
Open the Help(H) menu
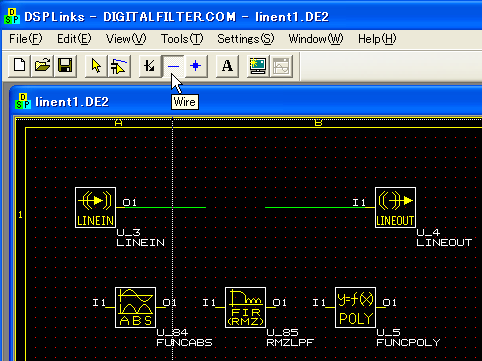coord(377,39)
